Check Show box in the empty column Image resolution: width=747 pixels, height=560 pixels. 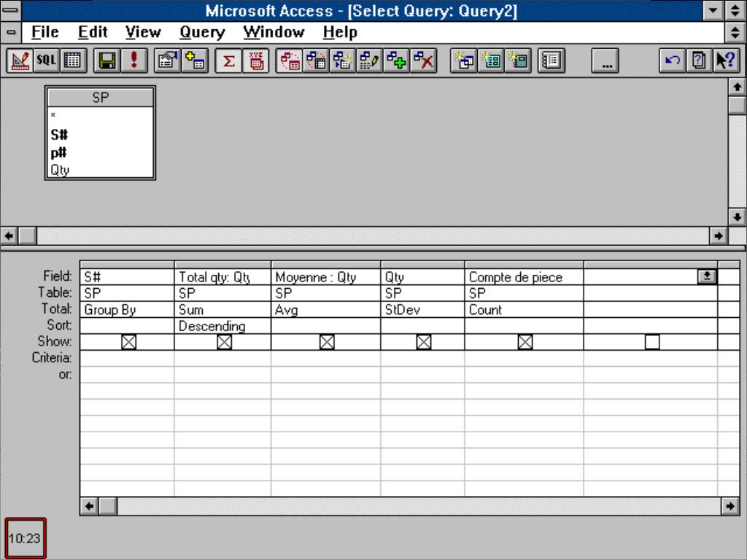[652, 342]
